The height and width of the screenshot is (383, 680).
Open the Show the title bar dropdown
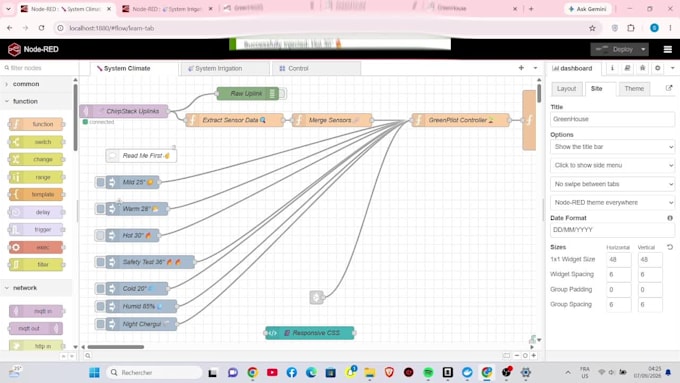[x=612, y=147]
